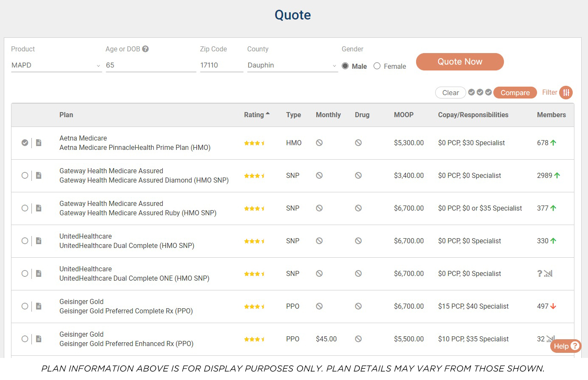Click Monthly not-available icon in Gateway Diamond row
The image size is (588, 380).
(x=319, y=175)
